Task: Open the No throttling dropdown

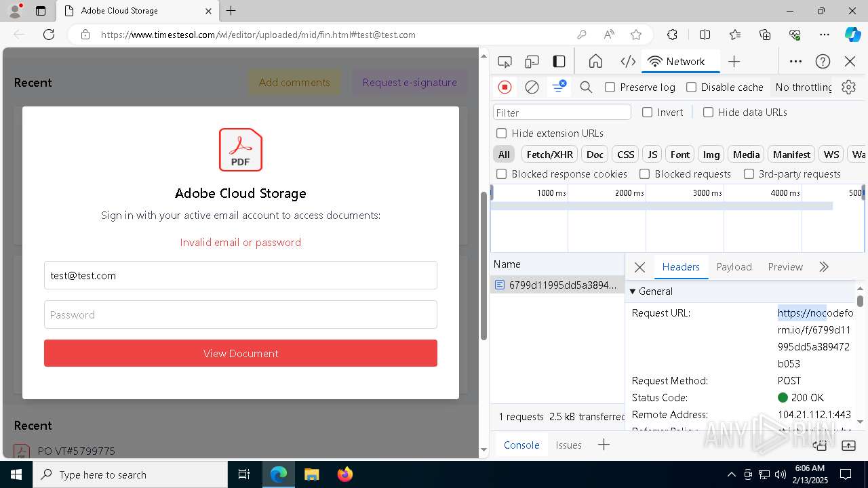Action: coord(804,87)
